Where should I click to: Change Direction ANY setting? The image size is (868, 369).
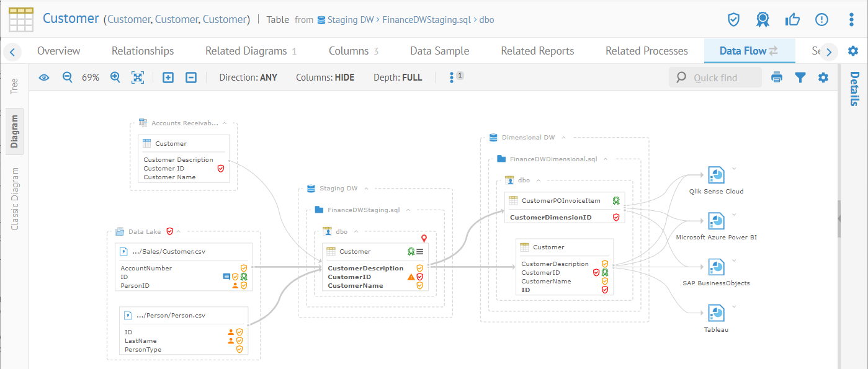coord(248,78)
